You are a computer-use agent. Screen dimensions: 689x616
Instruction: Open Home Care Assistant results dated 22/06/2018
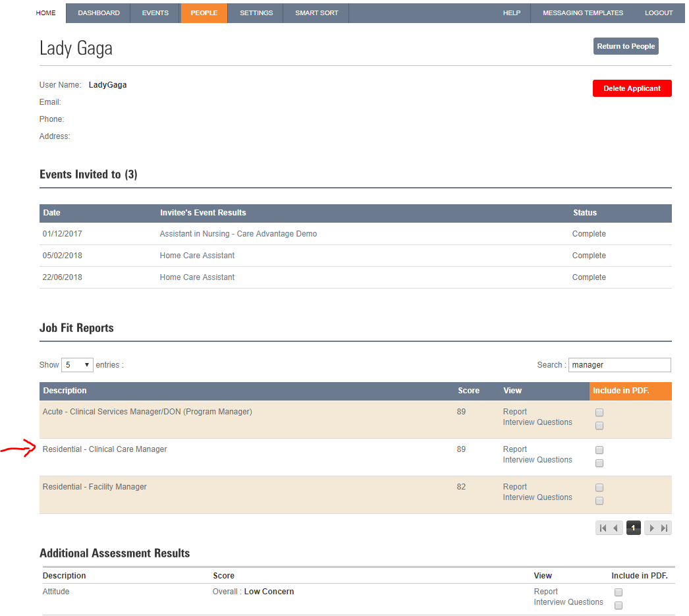pos(197,277)
